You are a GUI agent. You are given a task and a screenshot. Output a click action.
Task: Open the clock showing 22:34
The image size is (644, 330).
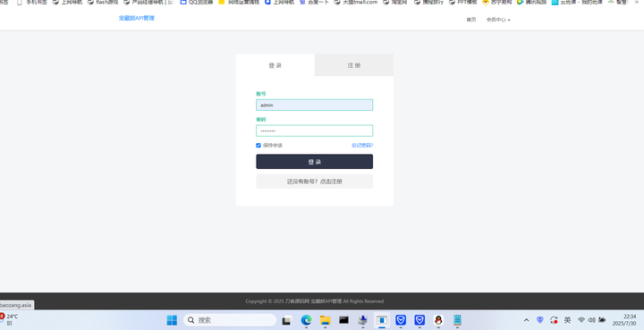(x=624, y=320)
